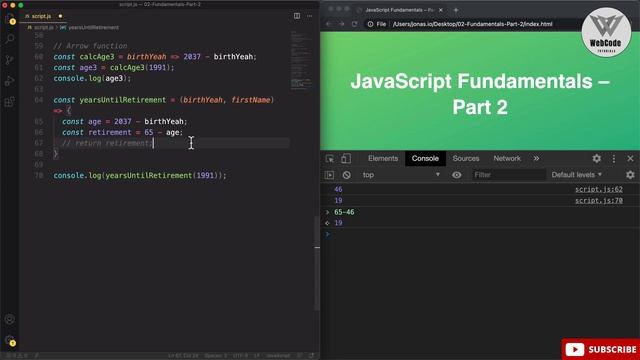Split the VS Code editor to the right

[297, 16]
